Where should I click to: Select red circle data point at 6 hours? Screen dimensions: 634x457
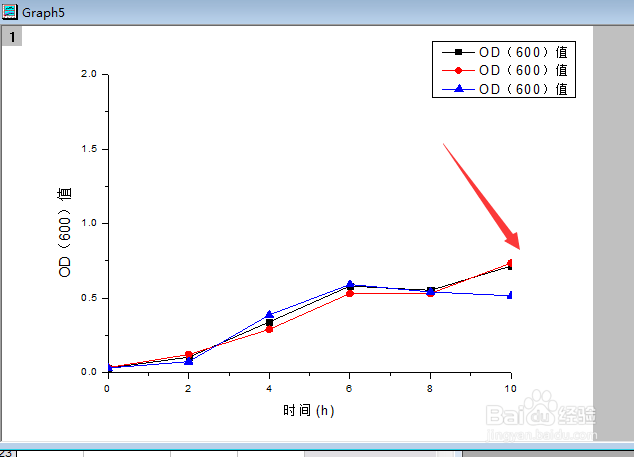pyautogui.click(x=350, y=293)
